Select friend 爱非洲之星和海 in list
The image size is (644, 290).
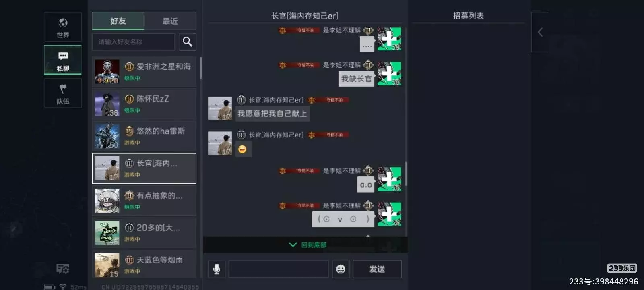(144, 72)
